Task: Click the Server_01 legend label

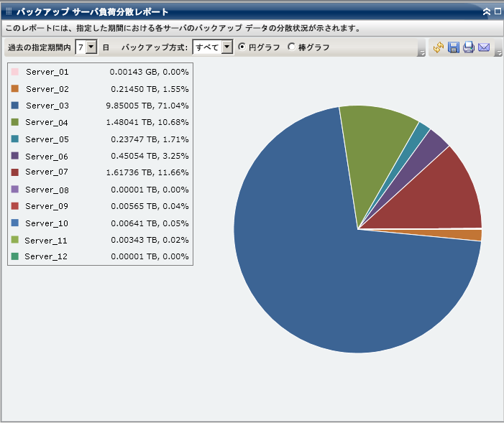Action: [x=47, y=72]
